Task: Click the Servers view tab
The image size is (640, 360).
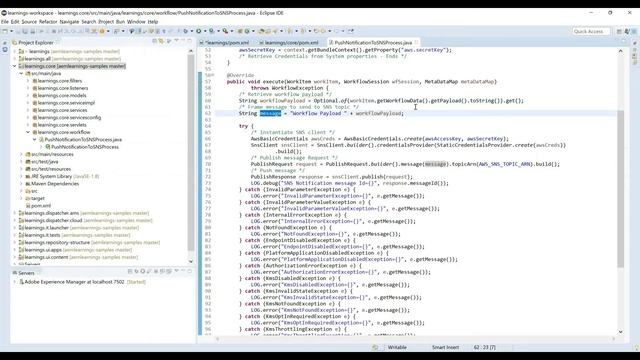Action: [x=26, y=273]
